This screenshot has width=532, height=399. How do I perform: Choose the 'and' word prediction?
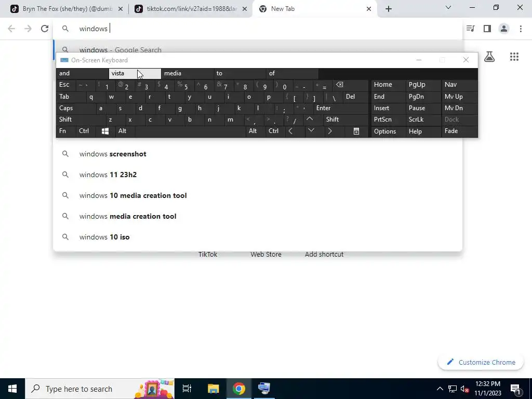(x=82, y=73)
